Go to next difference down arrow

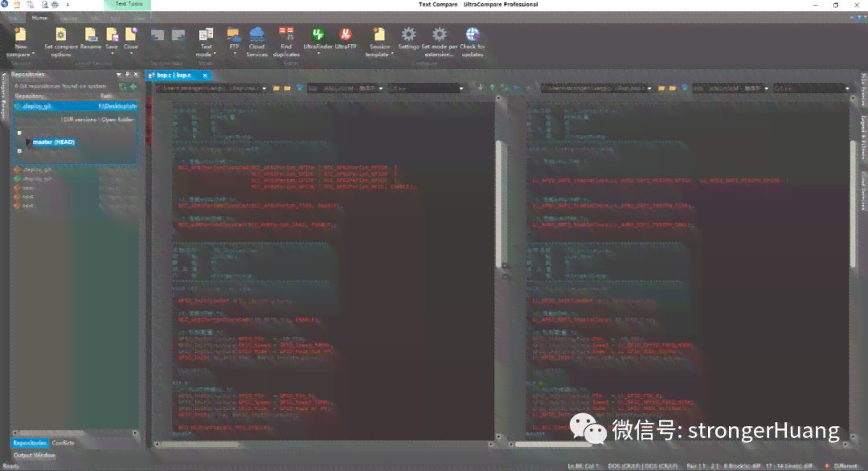[481, 88]
